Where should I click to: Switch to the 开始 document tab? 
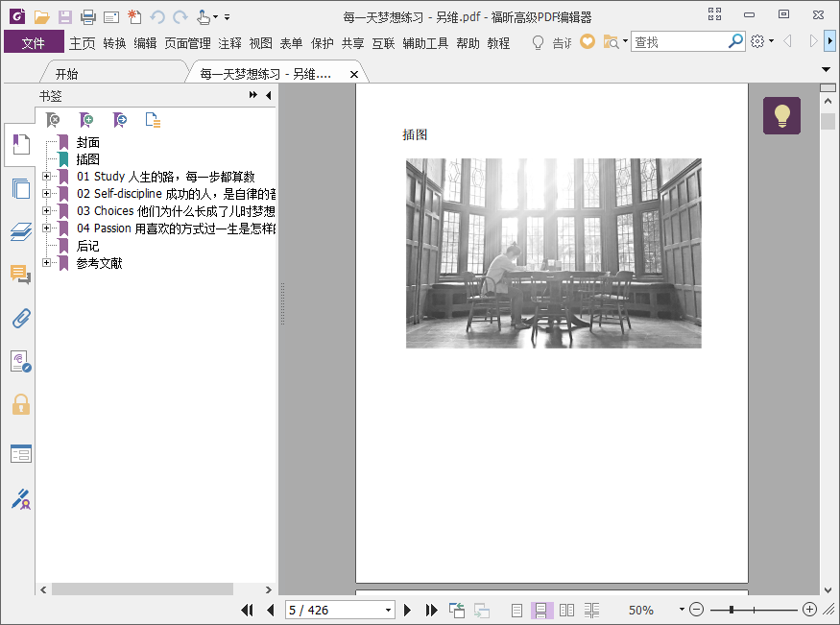pos(66,74)
